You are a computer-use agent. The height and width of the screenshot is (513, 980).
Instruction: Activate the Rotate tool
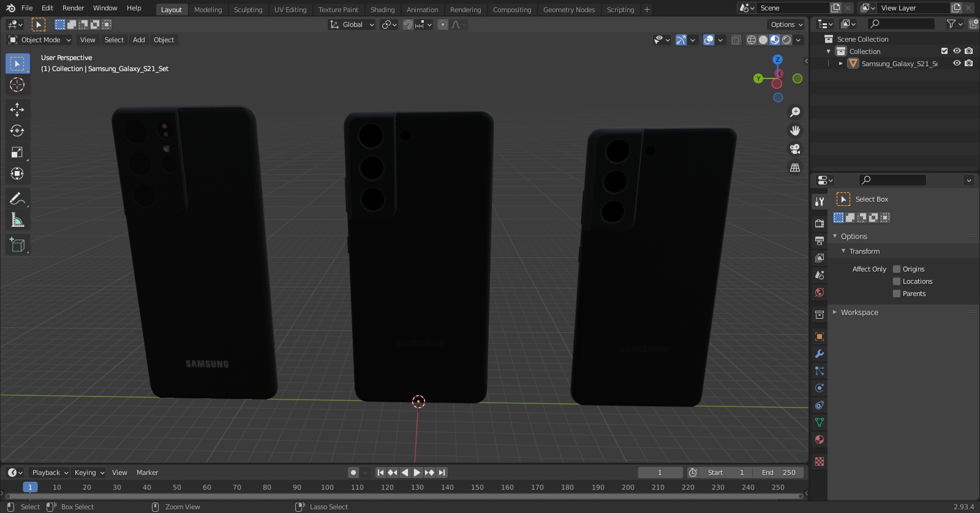17,131
